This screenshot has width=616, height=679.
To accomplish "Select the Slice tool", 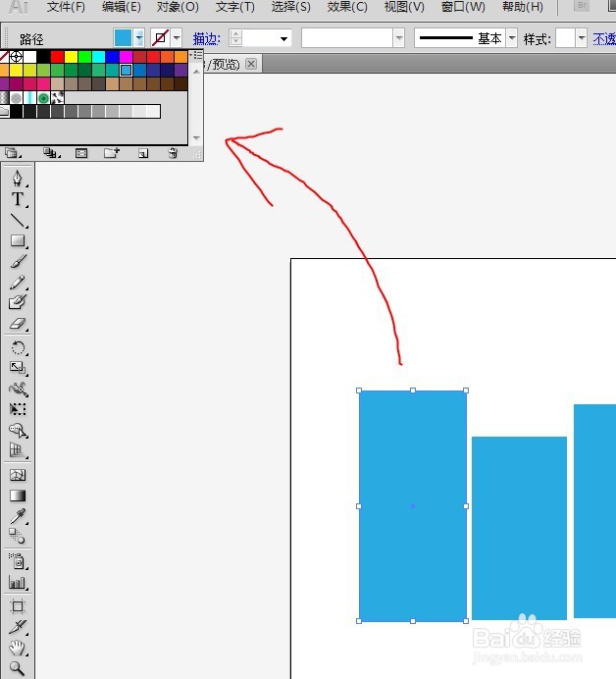I will [x=18, y=627].
